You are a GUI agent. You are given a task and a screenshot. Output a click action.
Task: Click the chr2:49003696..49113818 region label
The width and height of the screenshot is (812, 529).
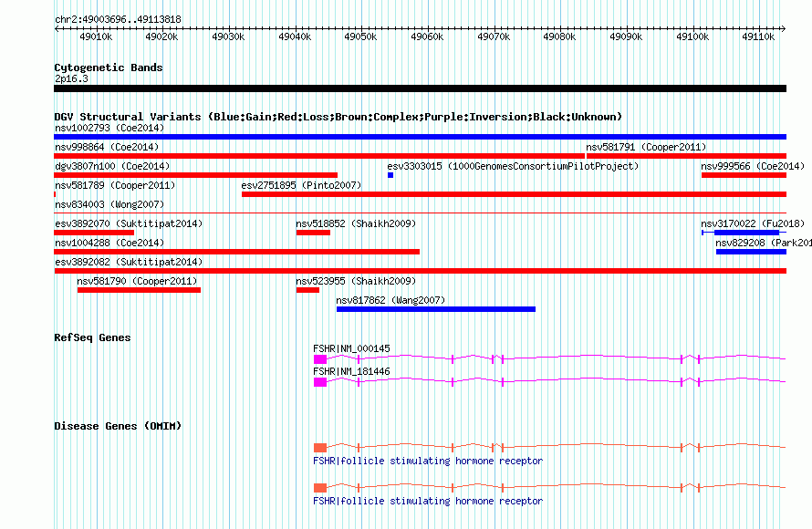(118, 20)
